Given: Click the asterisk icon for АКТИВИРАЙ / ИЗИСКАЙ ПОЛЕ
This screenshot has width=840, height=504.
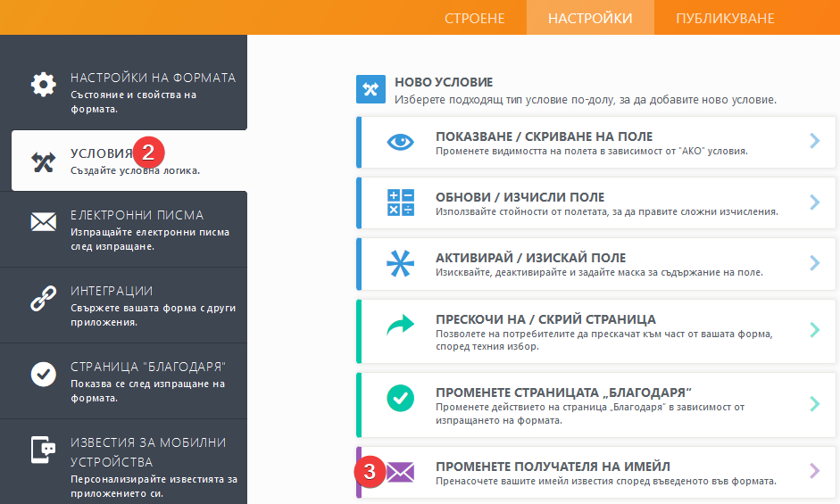Looking at the screenshot, I should click(400, 263).
